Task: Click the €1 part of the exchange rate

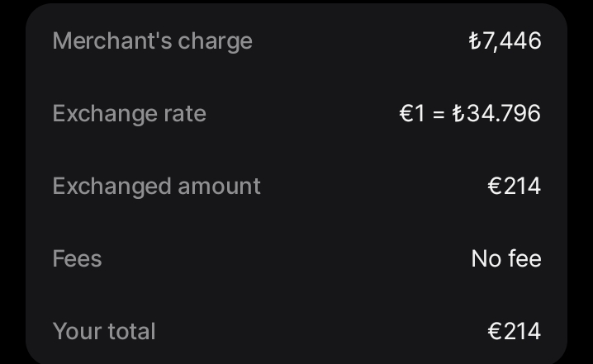Action: [x=412, y=113]
